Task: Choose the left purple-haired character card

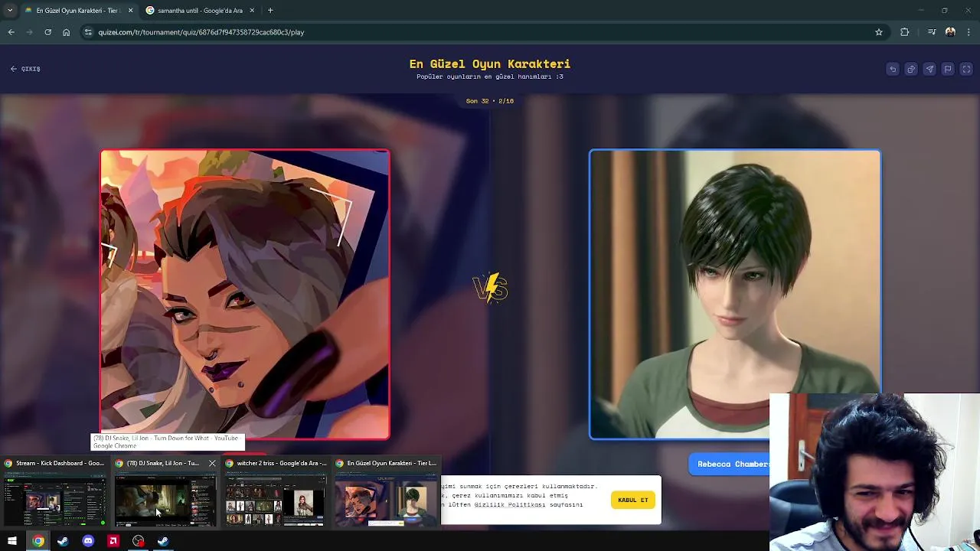Action: (245, 295)
